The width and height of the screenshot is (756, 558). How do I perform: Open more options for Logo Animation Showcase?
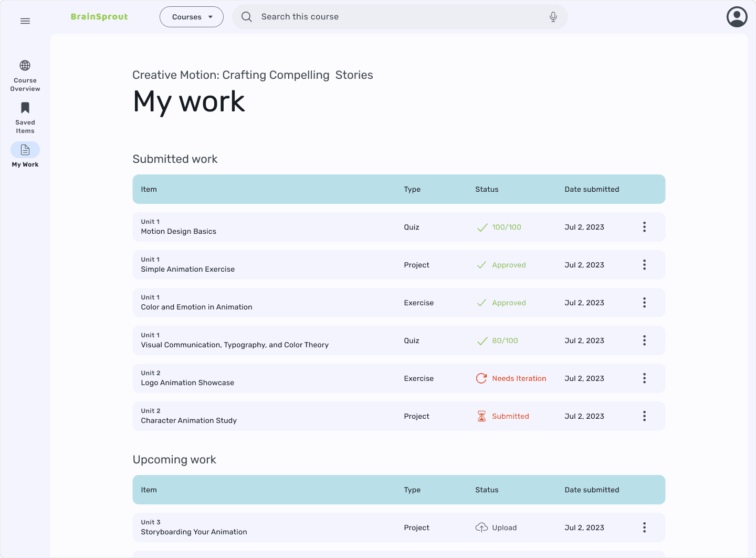coord(644,378)
